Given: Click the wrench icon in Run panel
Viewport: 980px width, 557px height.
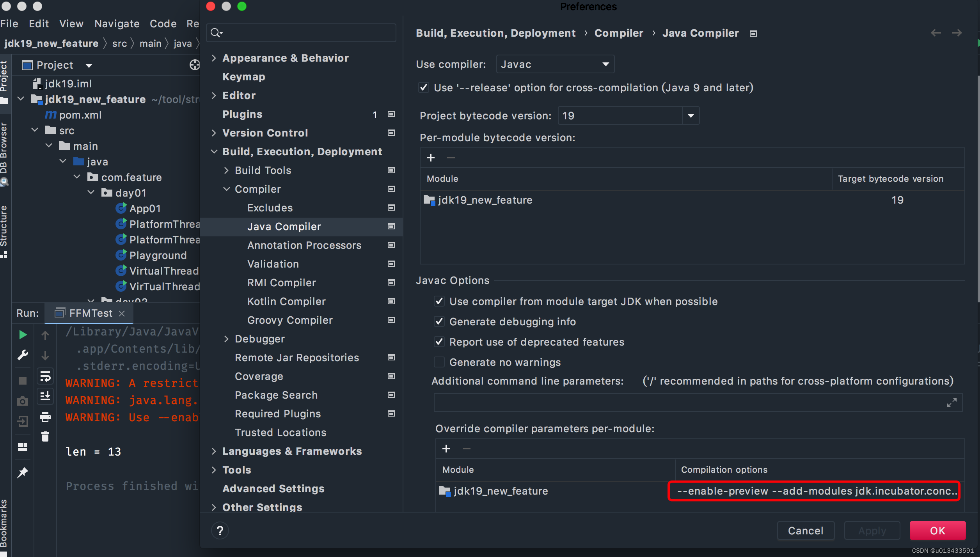Looking at the screenshot, I should point(23,355).
